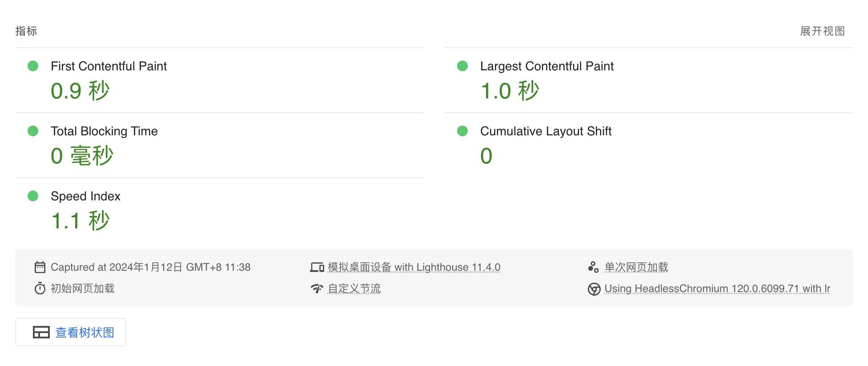Expand the First Contentful Paint metric

pyautogui.click(x=219, y=80)
